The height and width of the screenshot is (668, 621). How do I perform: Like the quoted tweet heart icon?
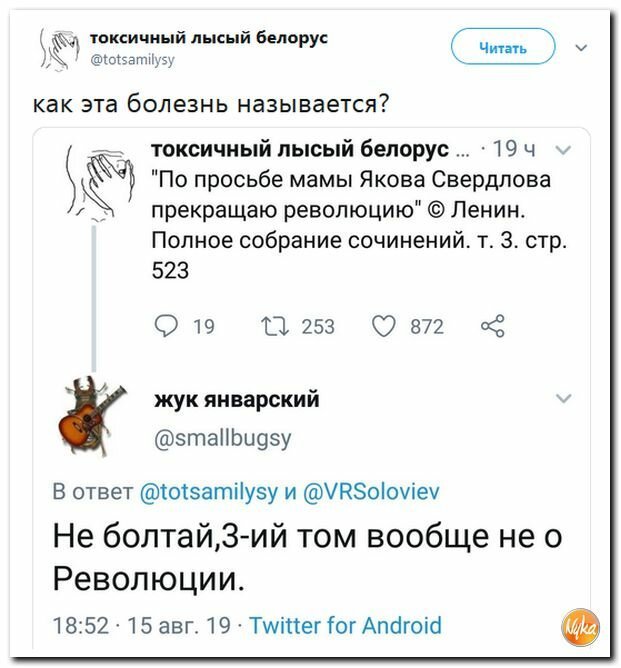pos(384,327)
